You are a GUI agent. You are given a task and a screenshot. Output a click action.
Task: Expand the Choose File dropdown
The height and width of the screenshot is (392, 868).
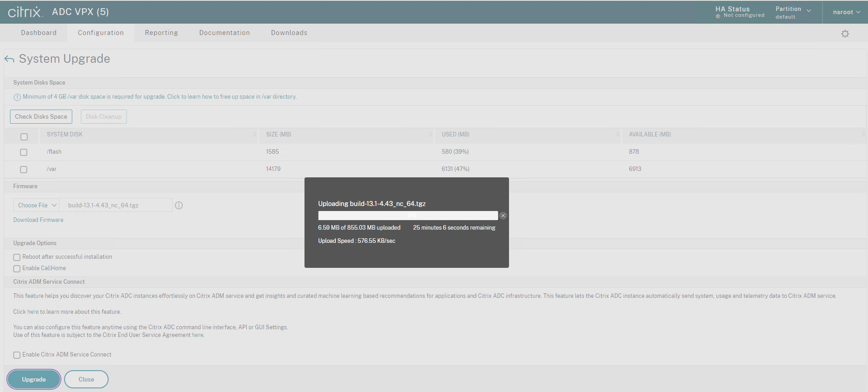(x=36, y=206)
